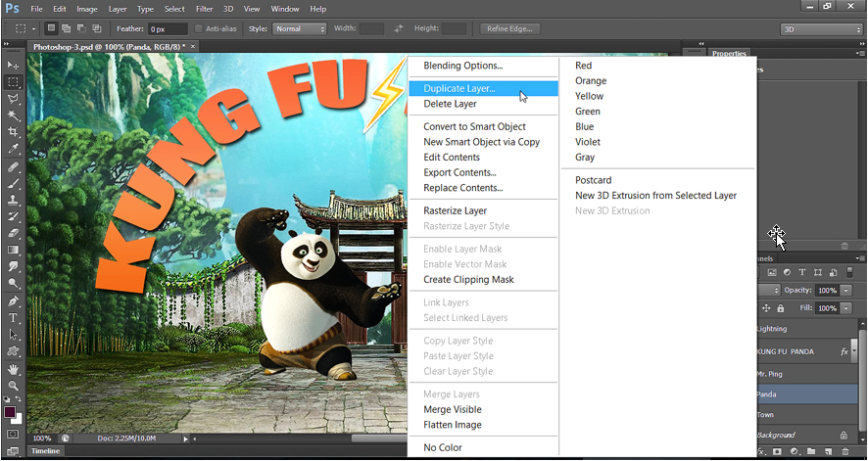Click the Feather input field
Screen dimensions: 868x461
click(x=169, y=28)
